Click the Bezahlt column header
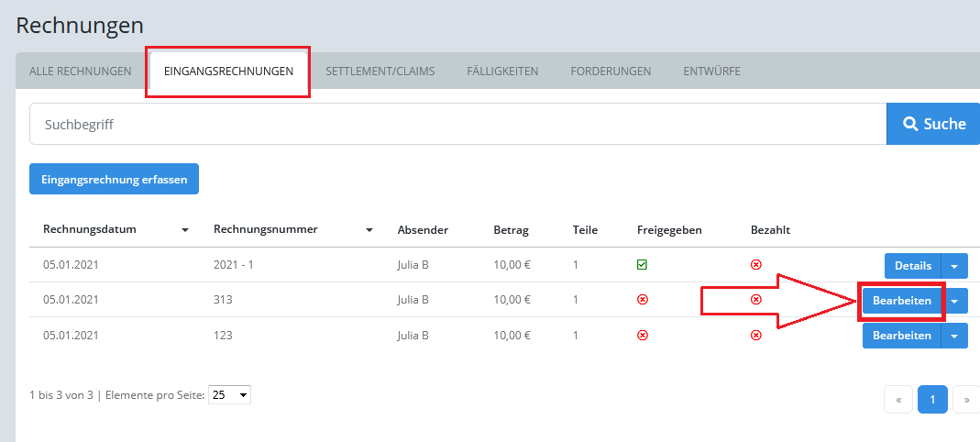980x442 pixels. point(770,230)
